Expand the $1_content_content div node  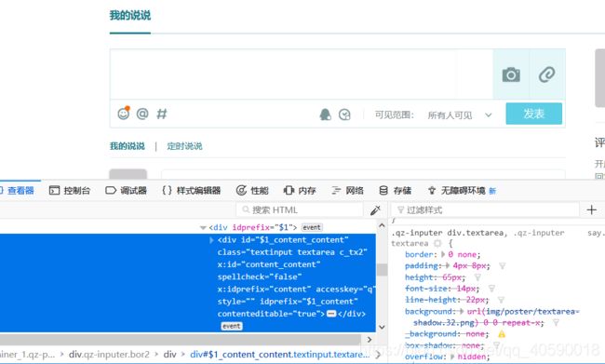pyautogui.click(x=211, y=240)
